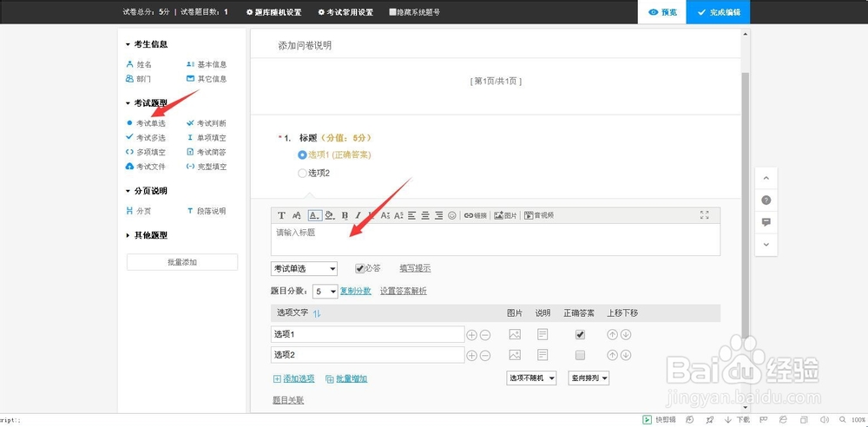Open 设置答案解析 link
The height and width of the screenshot is (427, 868).
point(403,291)
